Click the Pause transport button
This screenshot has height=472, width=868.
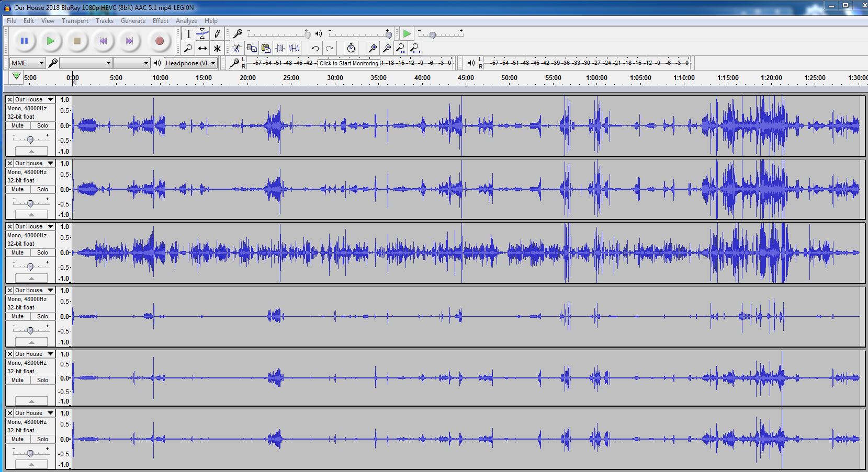coord(24,41)
